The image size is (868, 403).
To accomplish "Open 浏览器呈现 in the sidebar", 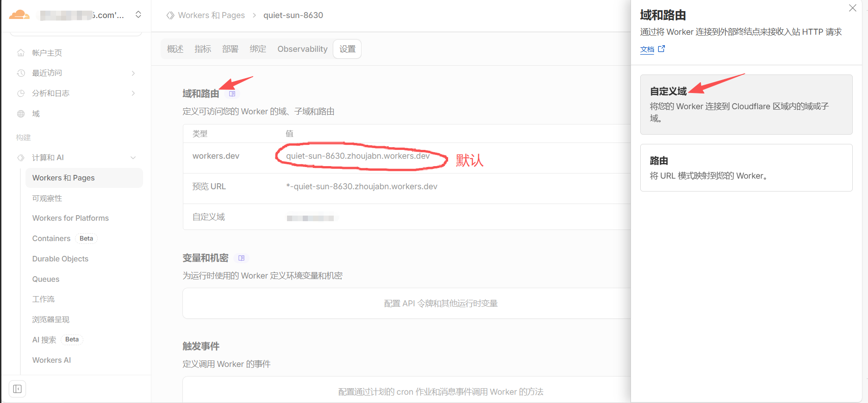I will coord(50,320).
